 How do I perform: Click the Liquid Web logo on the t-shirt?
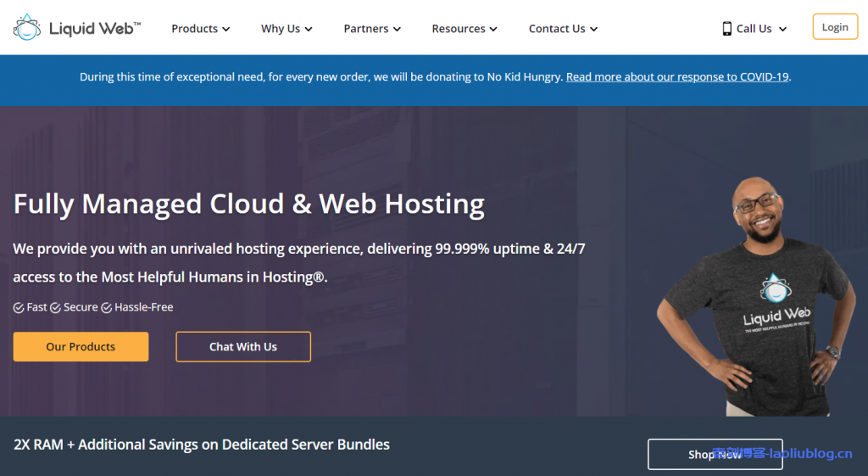tap(776, 304)
